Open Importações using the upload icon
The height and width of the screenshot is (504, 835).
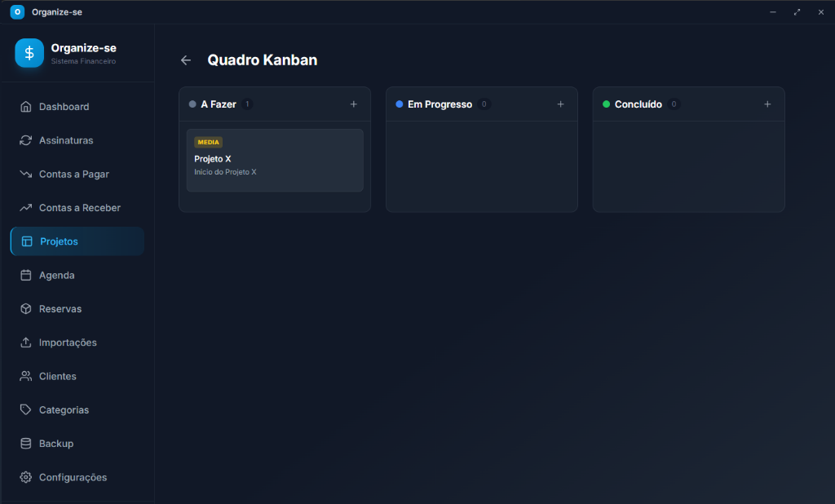25,343
